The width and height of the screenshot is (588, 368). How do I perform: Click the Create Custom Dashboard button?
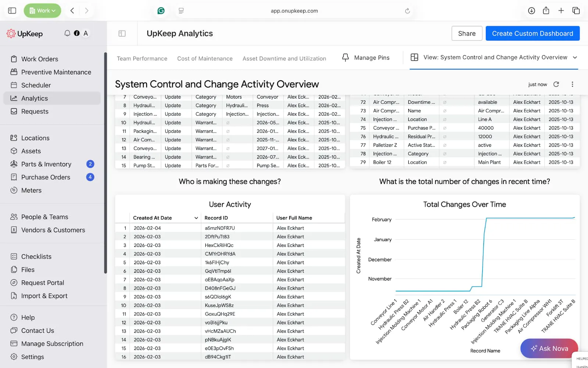(x=532, y=33)
